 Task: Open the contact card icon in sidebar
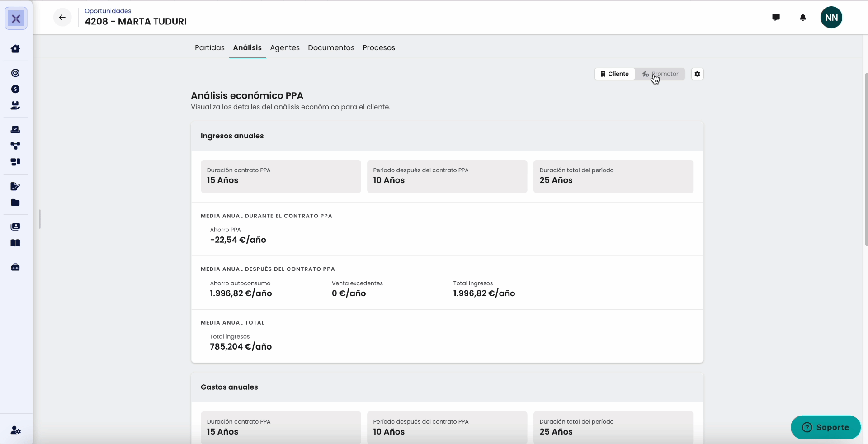tap(15, 227)
